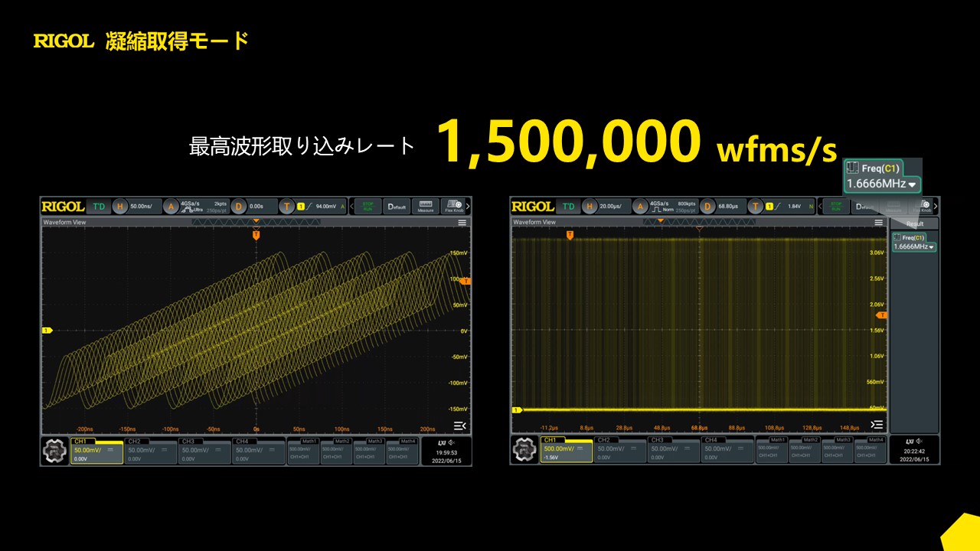980x551 pixels.
Task: Click the orange H horizontal icon on left scope
Action: pos(120,206)
